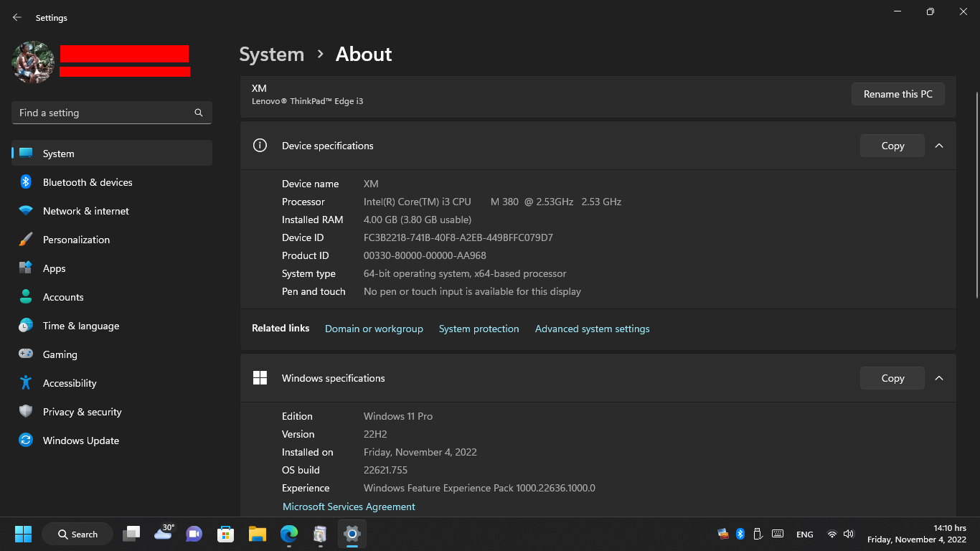Open File Explorer from the taskbar
This screenshot has height=551, width=980.
258,534
